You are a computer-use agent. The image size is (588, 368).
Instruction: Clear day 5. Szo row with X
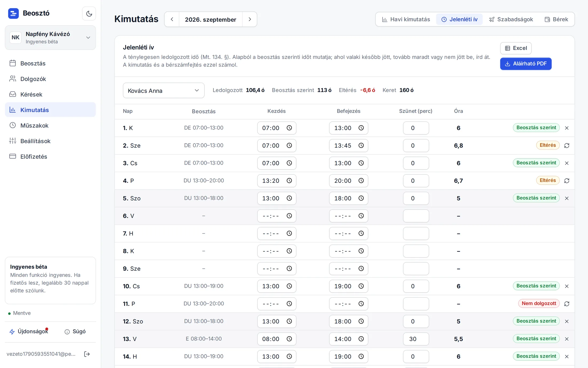567,198
